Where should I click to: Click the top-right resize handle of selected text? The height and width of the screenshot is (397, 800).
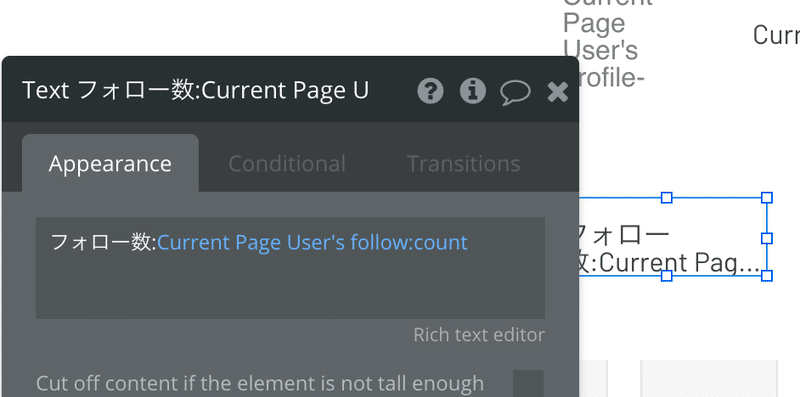767,197
